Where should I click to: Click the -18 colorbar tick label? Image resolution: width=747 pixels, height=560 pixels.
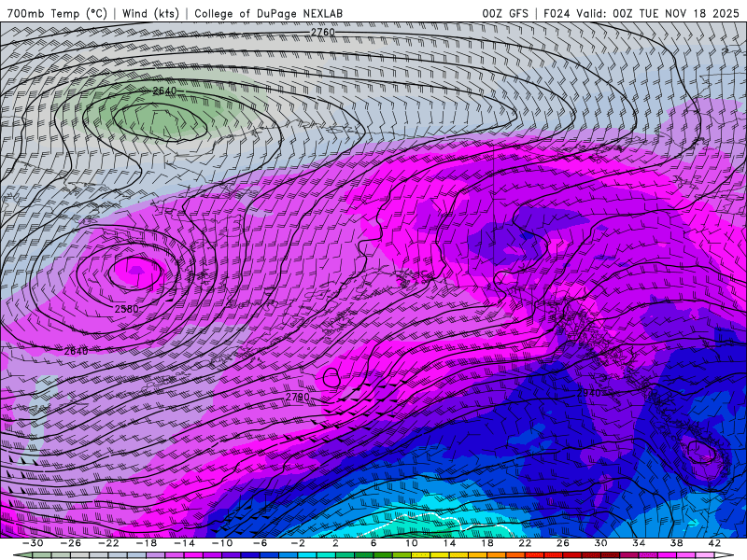(x=147, y=543)
